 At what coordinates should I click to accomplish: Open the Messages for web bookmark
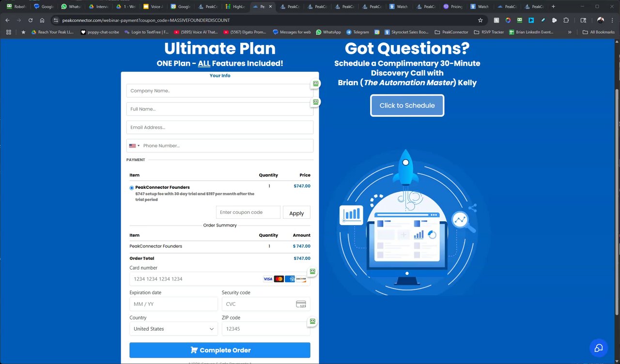(x=292, y=32)
